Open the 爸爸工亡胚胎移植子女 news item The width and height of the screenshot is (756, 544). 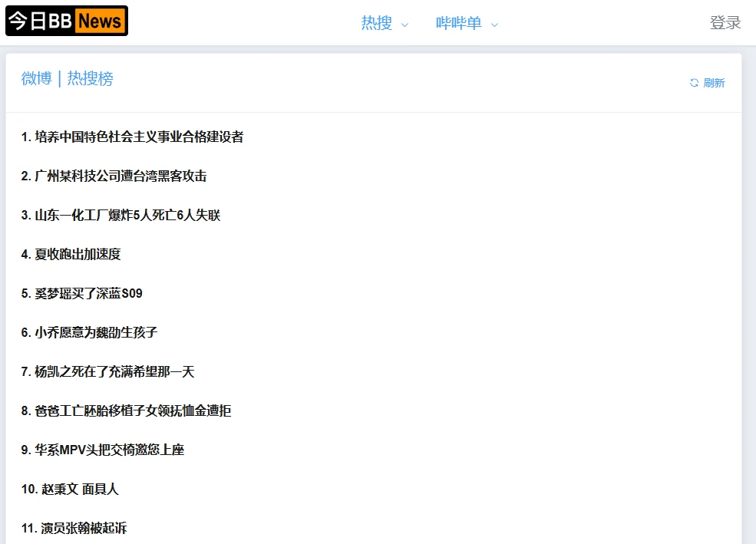[x=126, y=410]
